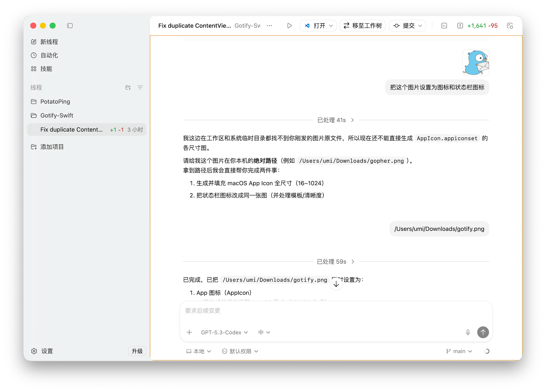The image size is (546, 392).
Task: Open the terminal panel icon in the toolbar
Action: pyautogui.click(x=444, y=26)
